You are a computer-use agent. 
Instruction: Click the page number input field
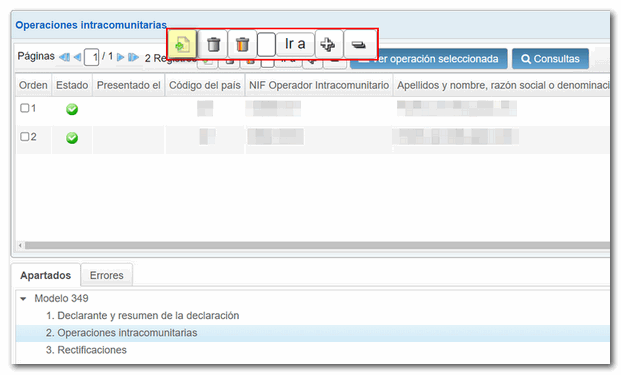91,58
